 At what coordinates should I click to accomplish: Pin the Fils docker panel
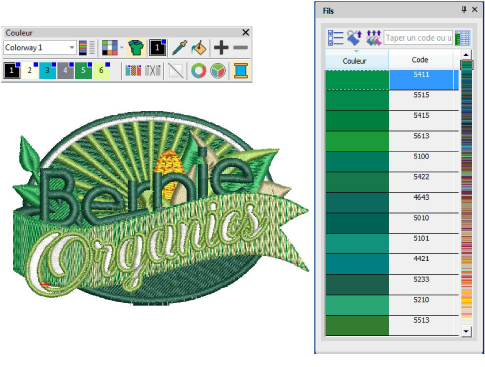coord(464,9)
